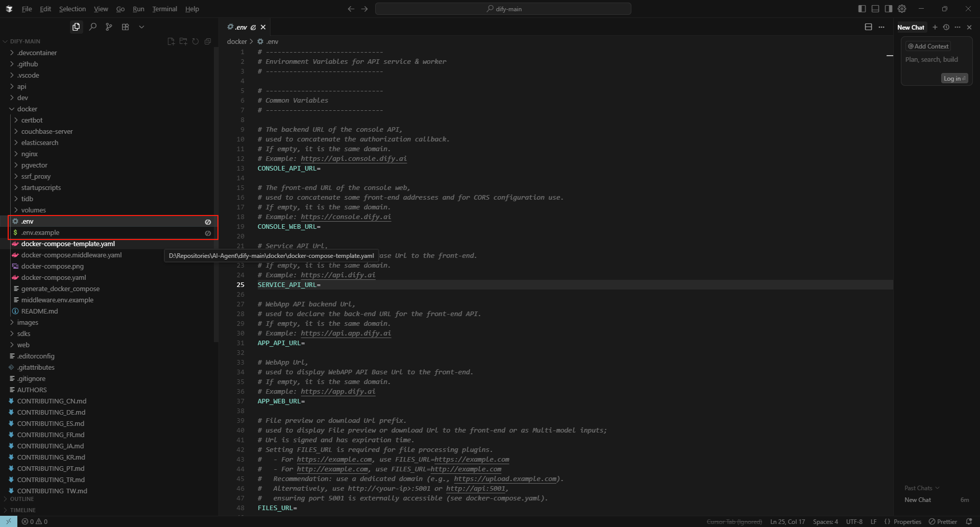Open errors and warnings status indicator
The width and height of the screenshot is (980, 527).
34,521
